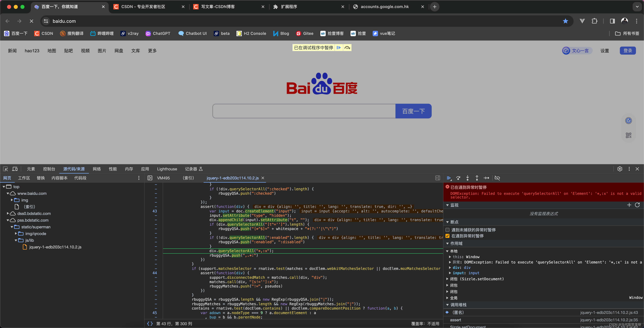The image size is (644, 328).
Task: Enable pause on uncaught exceptions
Action: point(447,229)
